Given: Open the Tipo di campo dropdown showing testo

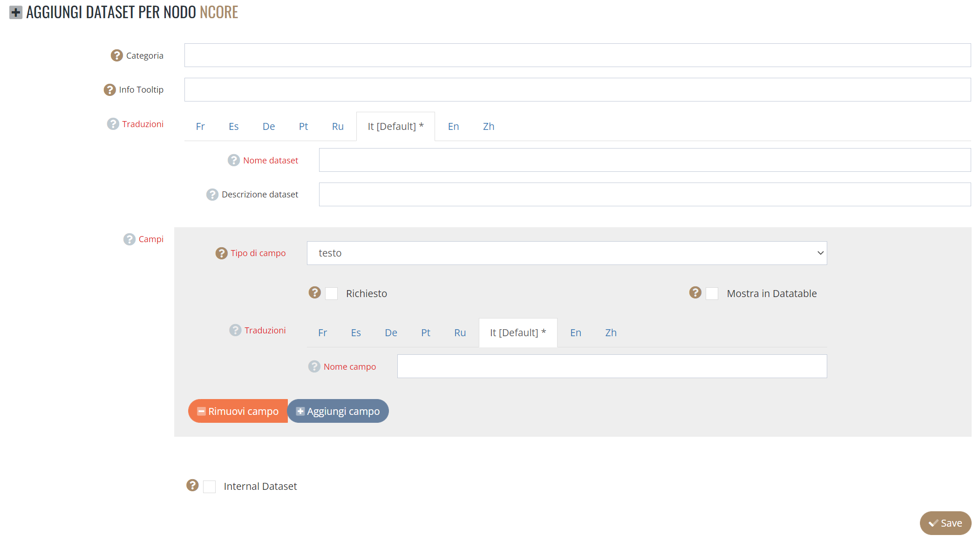Looking at the screenshot, I should 567,253.
